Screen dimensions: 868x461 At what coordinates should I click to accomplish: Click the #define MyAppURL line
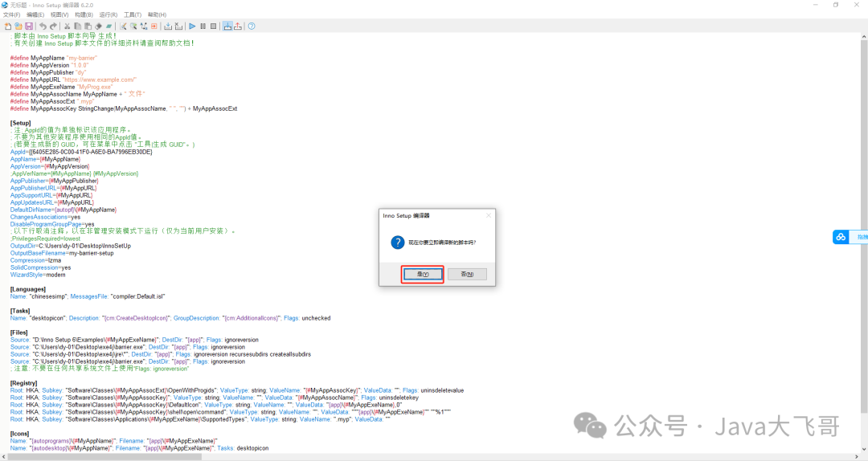(73, 80)
